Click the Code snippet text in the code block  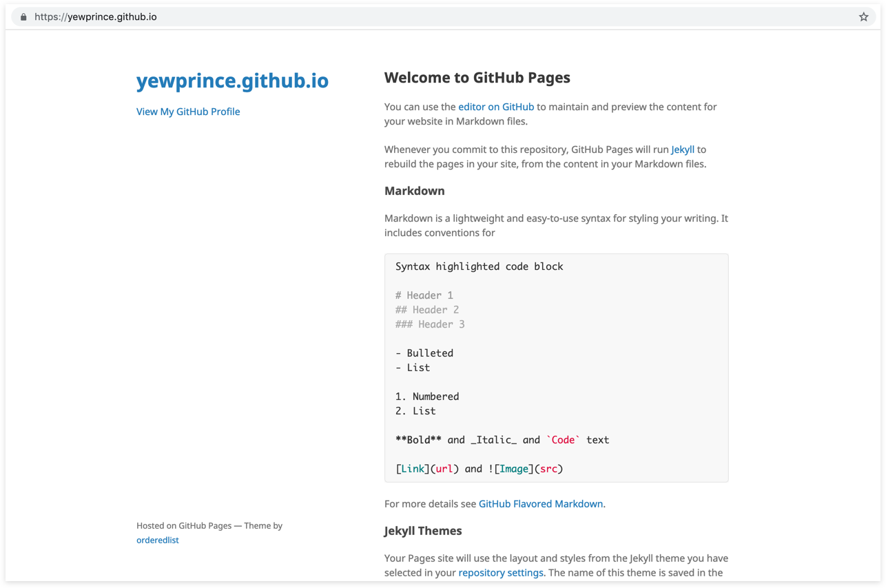click(564, 439)
